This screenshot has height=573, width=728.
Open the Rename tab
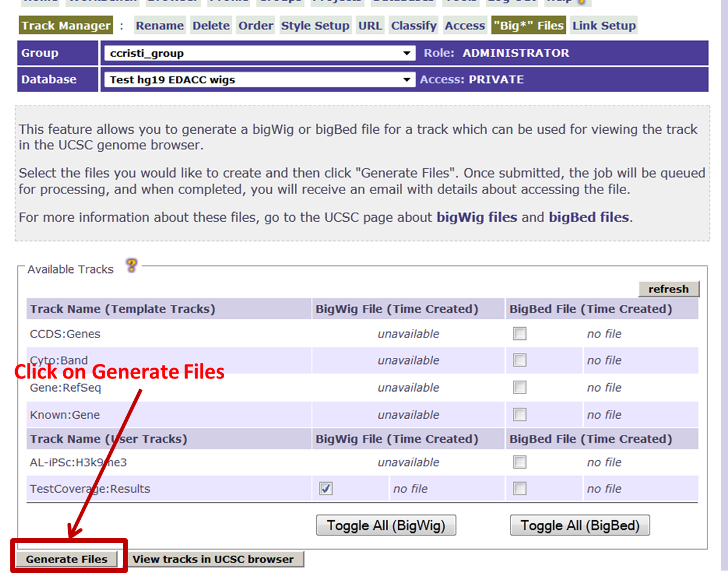160,26
